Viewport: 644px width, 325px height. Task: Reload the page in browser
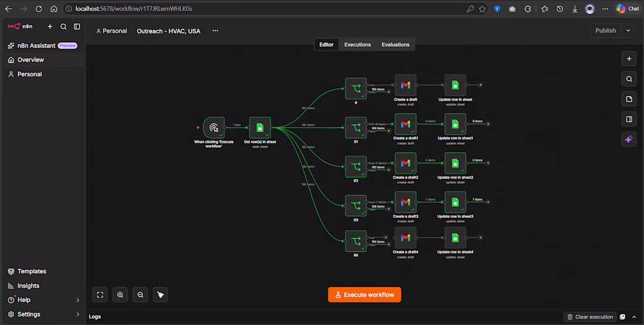39,9
